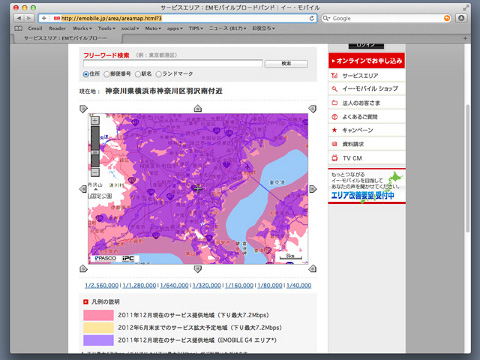The width and height of the screenshot is (480, 360).
Task: Expand the social bookmarks folder
Action: [x=130, y=28]
